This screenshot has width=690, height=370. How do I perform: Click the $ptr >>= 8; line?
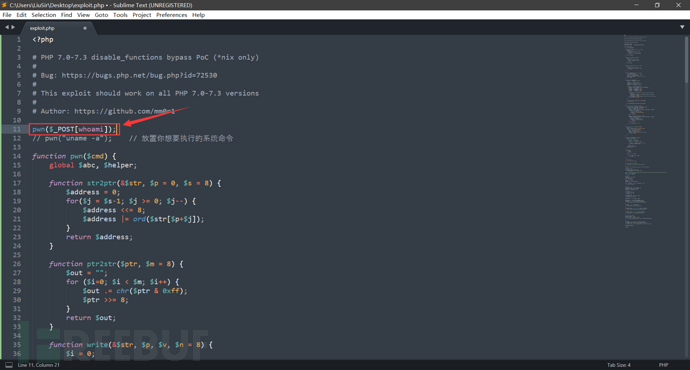105,300
